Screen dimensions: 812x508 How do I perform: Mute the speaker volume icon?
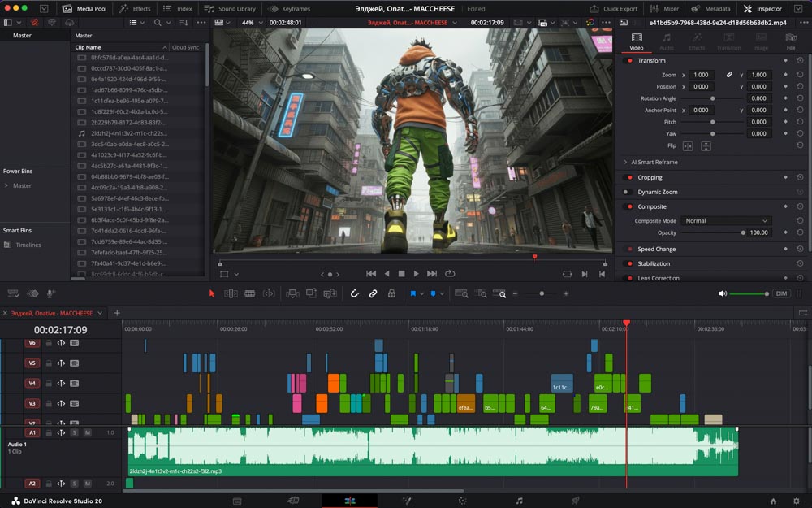click(x=723, y=293)
